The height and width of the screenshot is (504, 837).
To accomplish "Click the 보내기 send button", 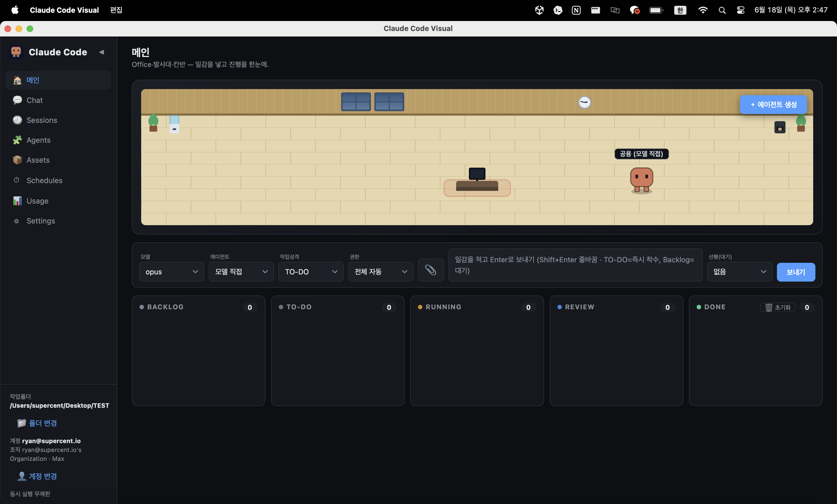I will [x=795, y=272].
